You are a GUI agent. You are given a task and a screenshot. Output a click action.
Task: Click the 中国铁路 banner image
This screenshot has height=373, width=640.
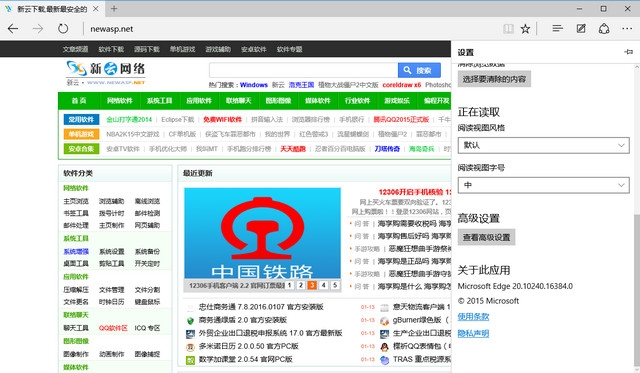point(262,233)
